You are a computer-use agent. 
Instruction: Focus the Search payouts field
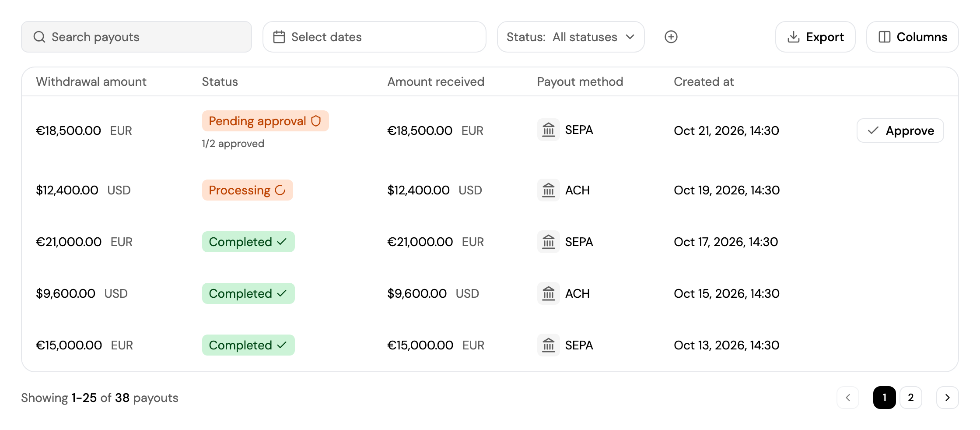coord(136,37)
